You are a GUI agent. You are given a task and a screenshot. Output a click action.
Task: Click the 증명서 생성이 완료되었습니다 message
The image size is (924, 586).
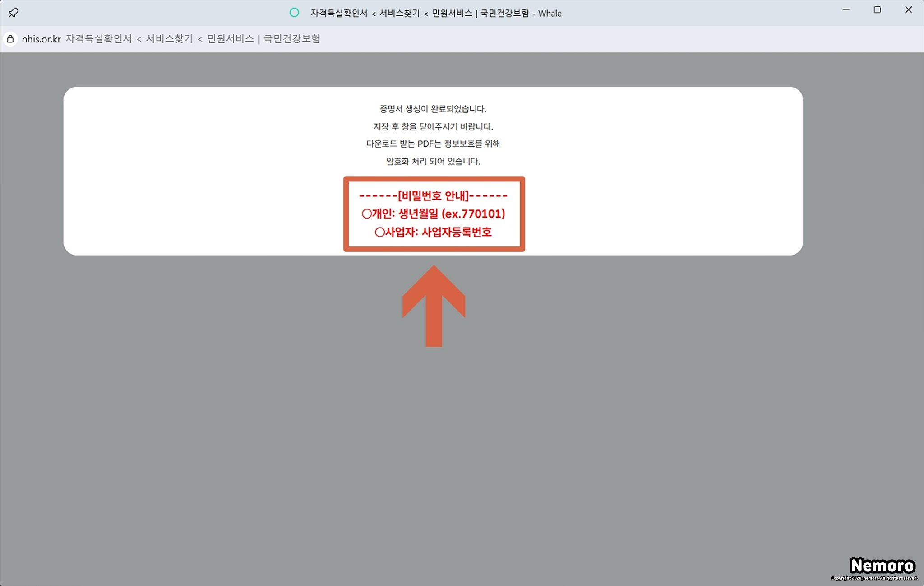click(433, 109)
